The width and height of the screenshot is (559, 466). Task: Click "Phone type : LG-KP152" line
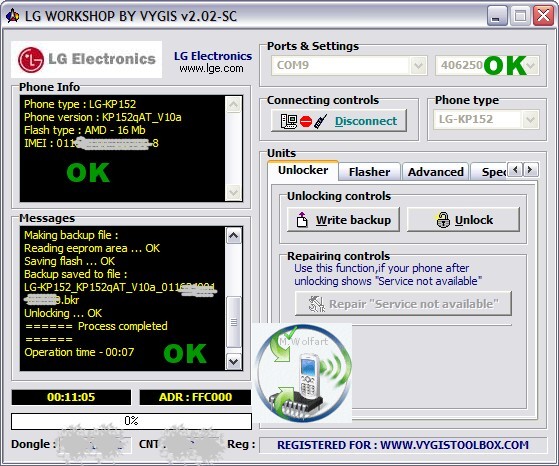tap(80, 104)
